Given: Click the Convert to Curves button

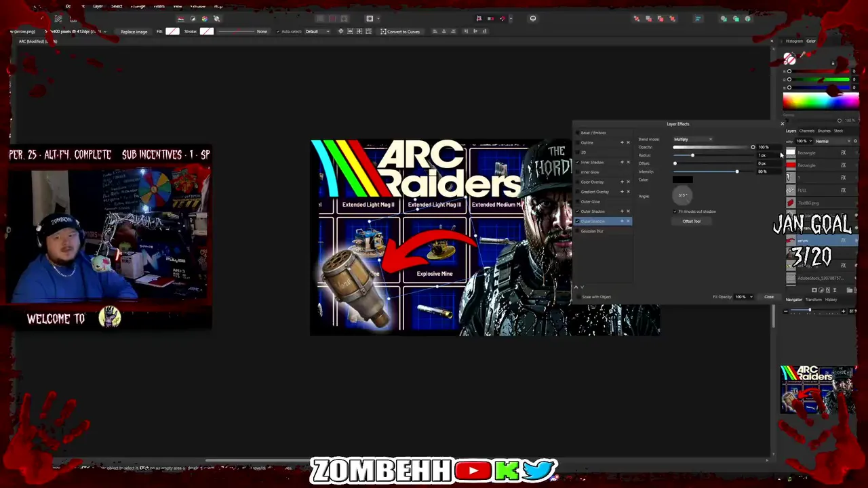Looking at the screenshot, I should [x=401, y=32].
